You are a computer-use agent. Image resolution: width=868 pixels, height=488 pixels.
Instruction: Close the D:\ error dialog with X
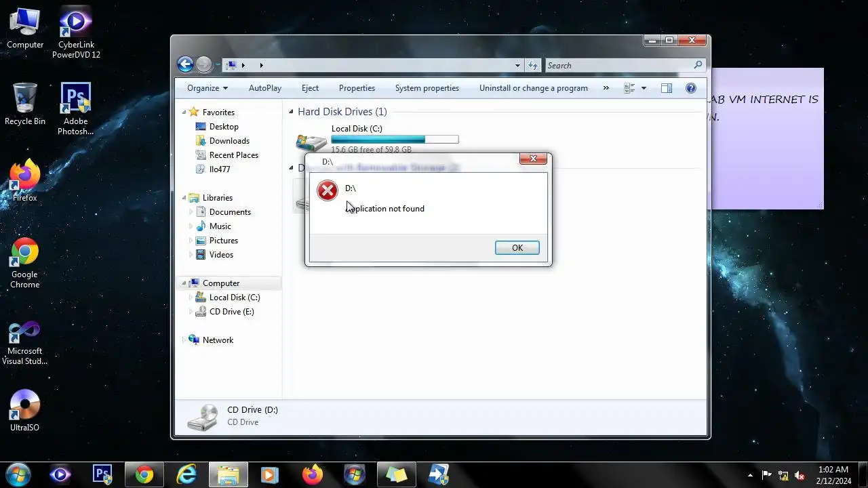[533, 159]
